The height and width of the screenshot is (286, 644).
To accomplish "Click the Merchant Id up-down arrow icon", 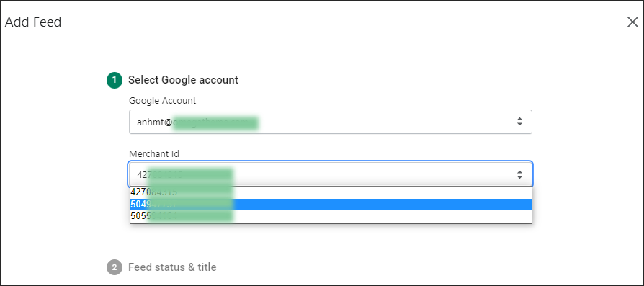I will [x=519, y=174].
